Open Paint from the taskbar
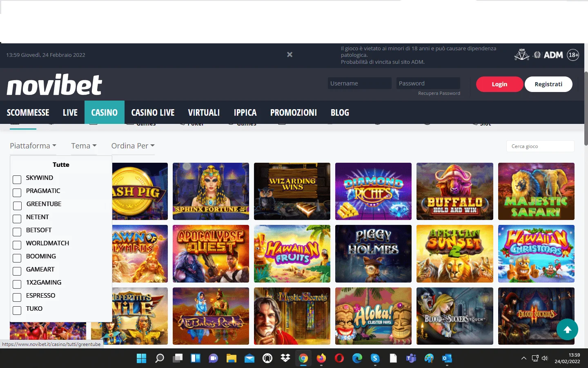The height and width of the screenshot is (368, 588). [x=429, y=359]
